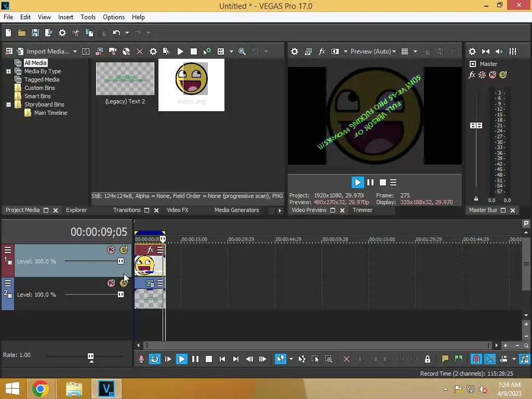Viewport: 532px width, 399px height.
Task: Undo the last action
Action: tap(116, 33)
